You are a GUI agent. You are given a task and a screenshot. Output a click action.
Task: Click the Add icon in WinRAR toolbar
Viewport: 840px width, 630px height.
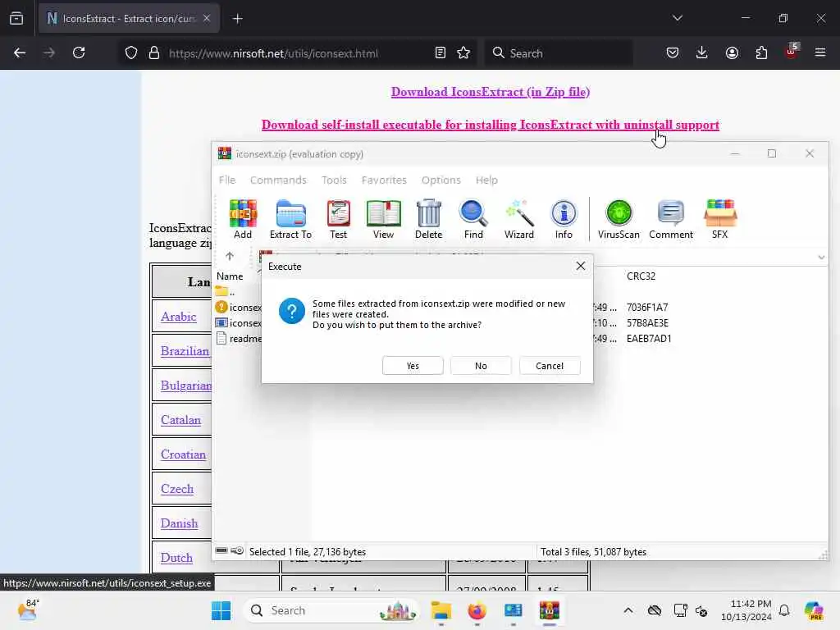[243, 218]
